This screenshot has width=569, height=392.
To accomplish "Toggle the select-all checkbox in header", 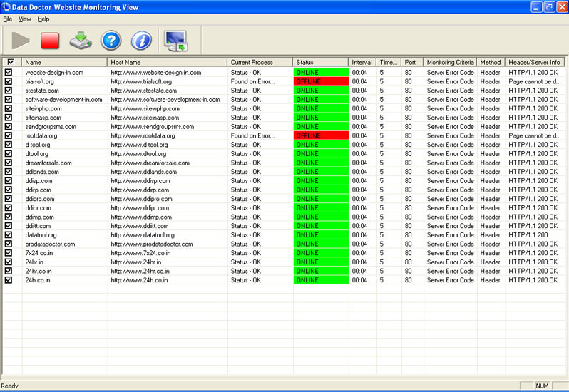I will click(11, 62).
